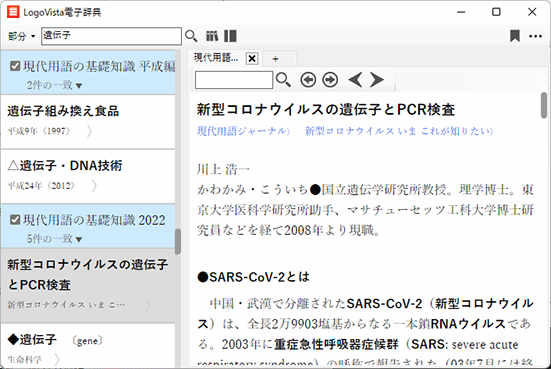Click the in-page search input box
The image size is (551, 369).
click(x=234, y=80)
